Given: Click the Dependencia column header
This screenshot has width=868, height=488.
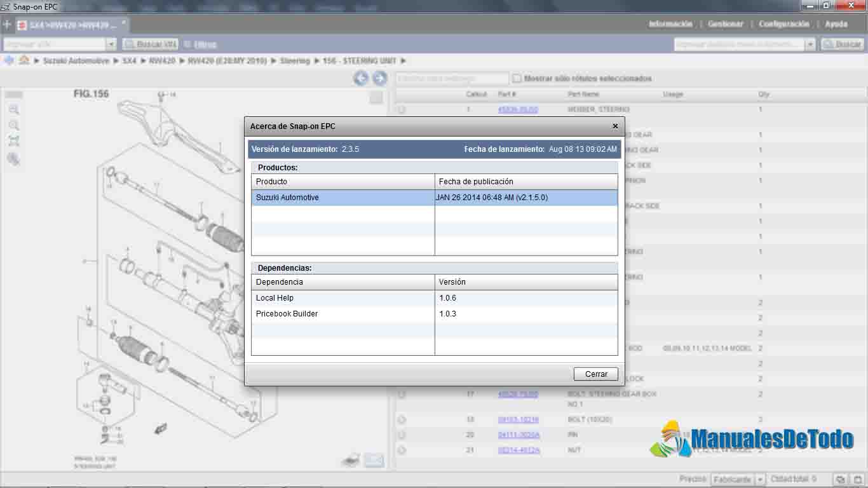Looking at the screenshot, I should click(343, 282).
